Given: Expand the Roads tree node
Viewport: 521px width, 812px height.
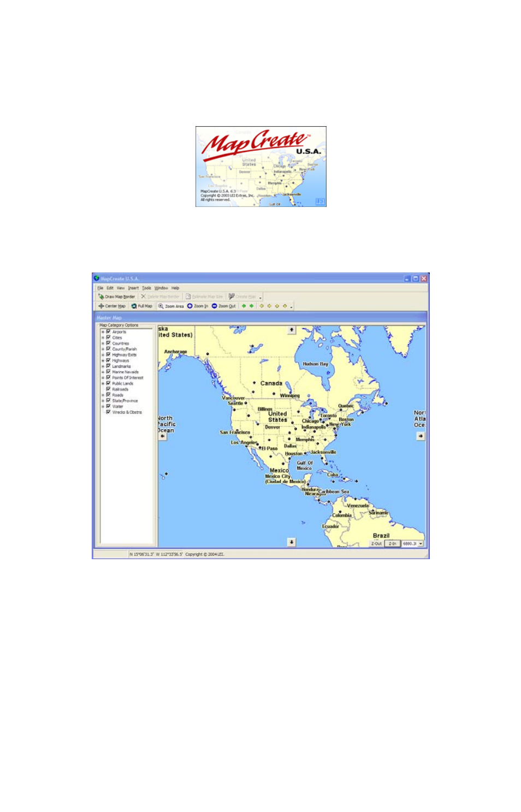Looking at the screenshot, I should (103, 395).
